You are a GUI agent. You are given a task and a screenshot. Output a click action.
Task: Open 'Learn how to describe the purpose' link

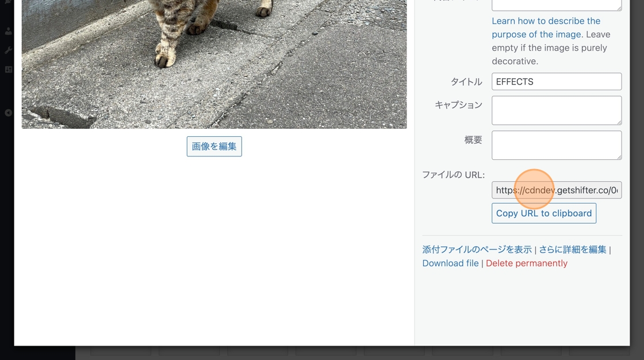click(546, 28)
